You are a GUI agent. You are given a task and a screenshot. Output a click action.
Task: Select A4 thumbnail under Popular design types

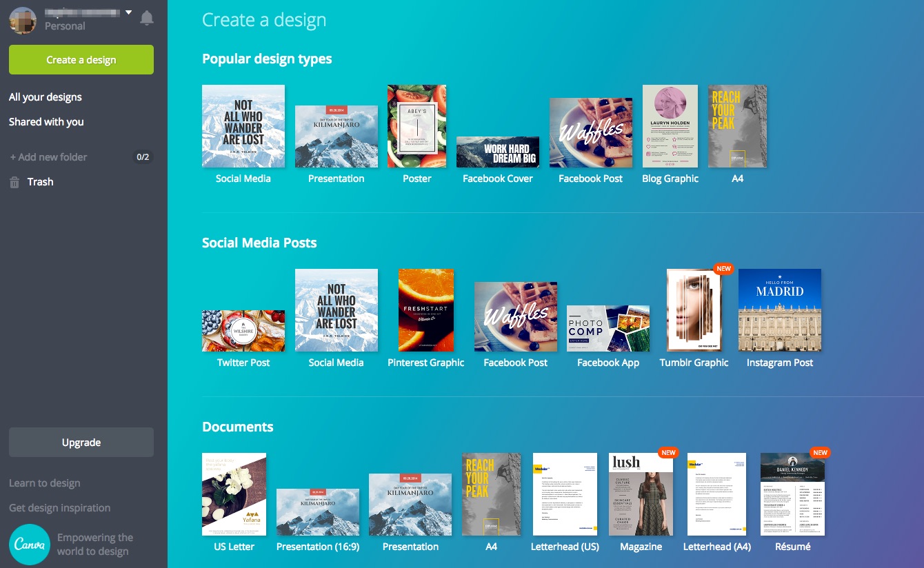click(x=737, y=126)
